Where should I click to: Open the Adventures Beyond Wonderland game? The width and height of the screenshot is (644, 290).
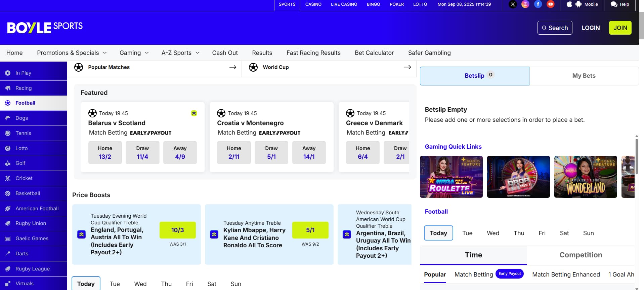click(x=586, y=177)
